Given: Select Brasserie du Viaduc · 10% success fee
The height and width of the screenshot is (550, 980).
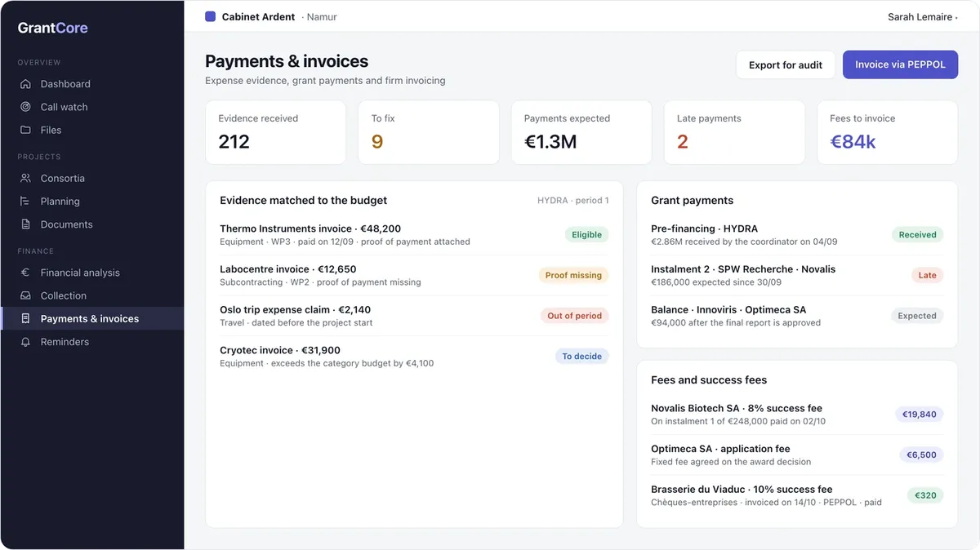Looking at the screenshot, I should click(797, 495).
